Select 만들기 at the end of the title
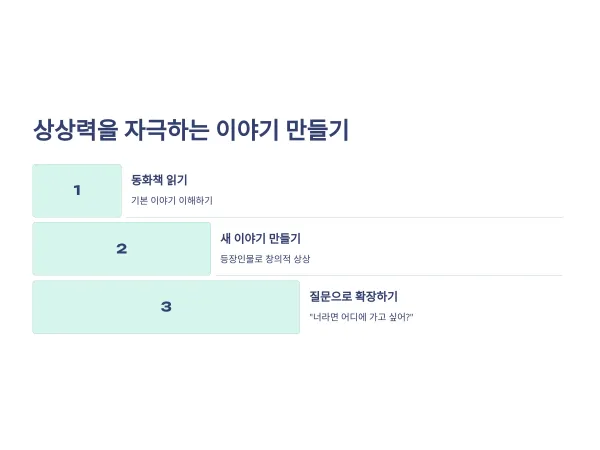This screenshot has height=450, width=600. pyautogui.click(x=318, y=130)
